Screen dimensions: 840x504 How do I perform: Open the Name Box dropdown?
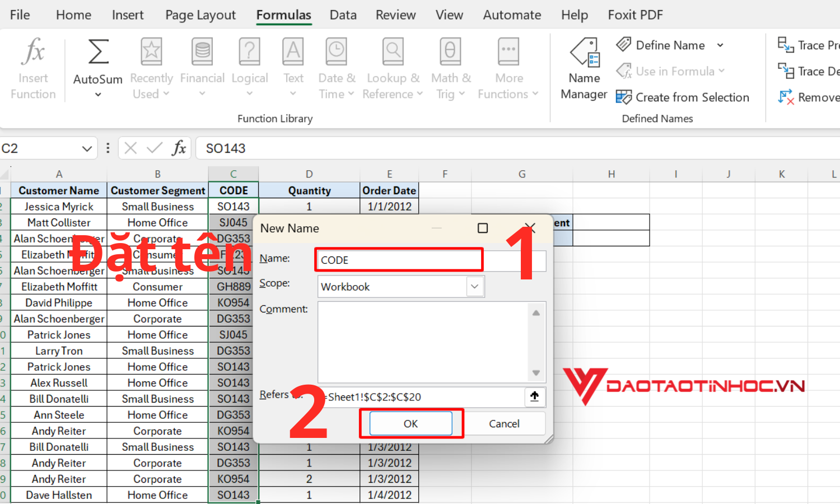tap(87, 148)
